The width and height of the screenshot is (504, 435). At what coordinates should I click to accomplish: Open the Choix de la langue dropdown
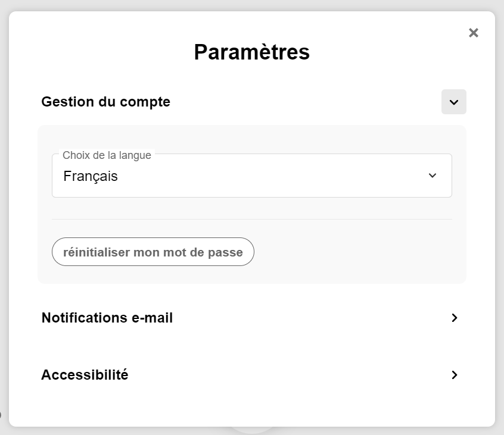click(x=251, y=176)
